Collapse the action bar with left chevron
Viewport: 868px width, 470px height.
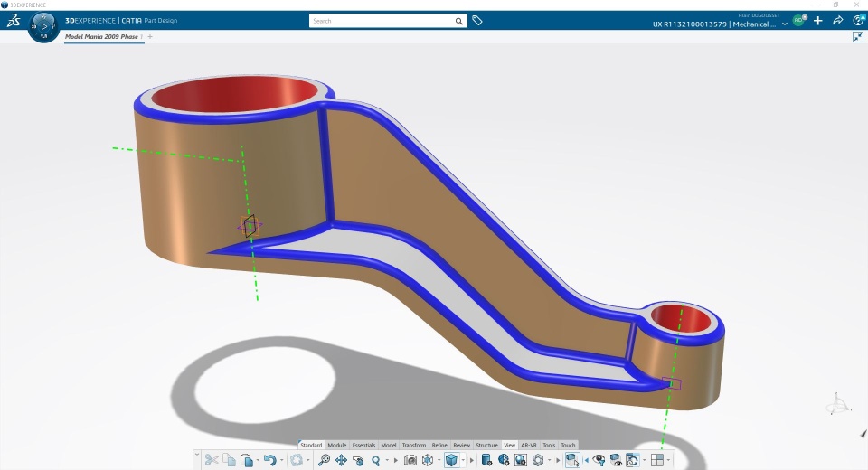pos(586,461)
